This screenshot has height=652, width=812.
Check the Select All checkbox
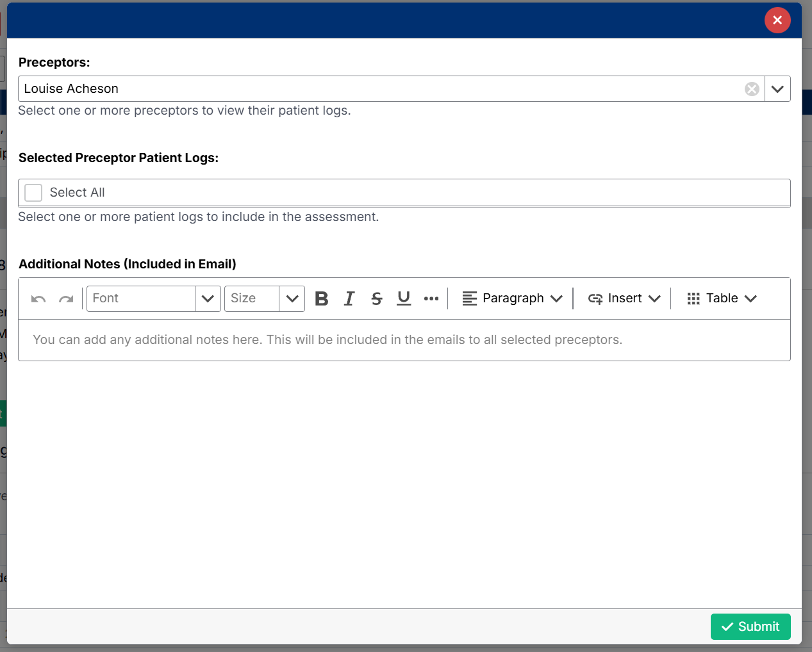(x=33, y=193)
